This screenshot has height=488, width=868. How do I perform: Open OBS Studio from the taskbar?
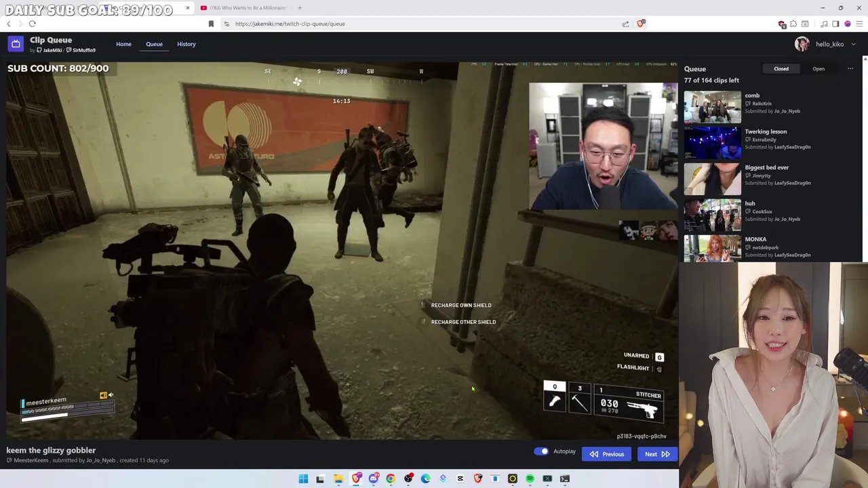[x=408, y=479]
